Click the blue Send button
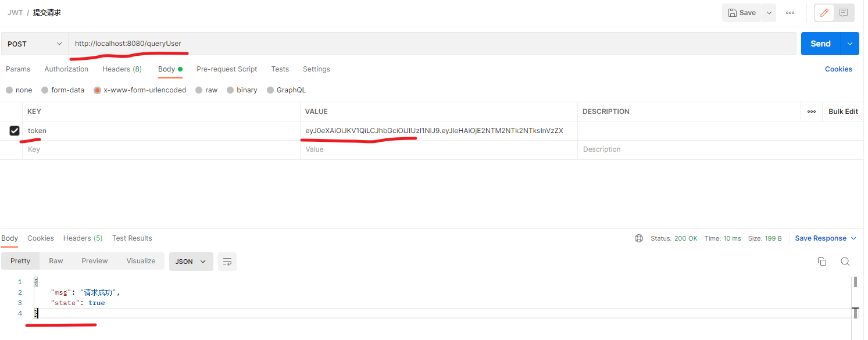This screenshot has width=868, height=340. [820, 44]
